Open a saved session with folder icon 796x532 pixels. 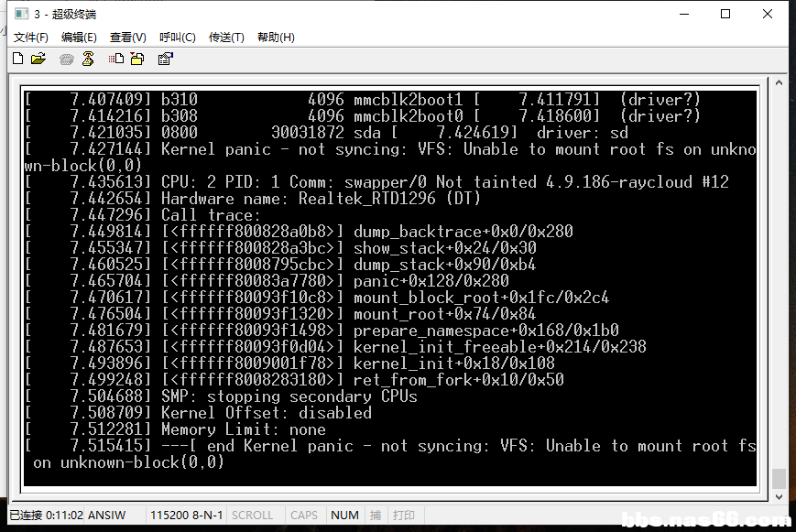click(38, 59)
